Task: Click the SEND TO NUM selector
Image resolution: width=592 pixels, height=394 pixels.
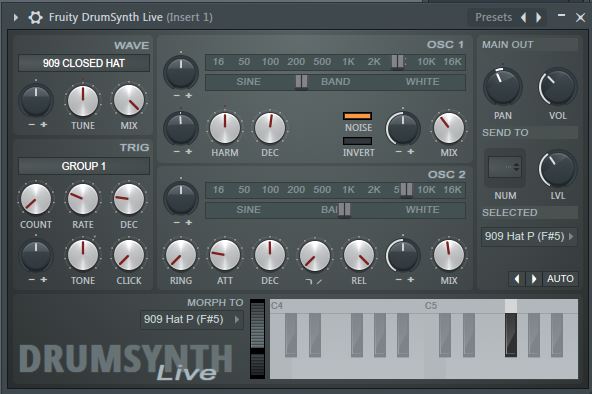Action: coord(504,168)
